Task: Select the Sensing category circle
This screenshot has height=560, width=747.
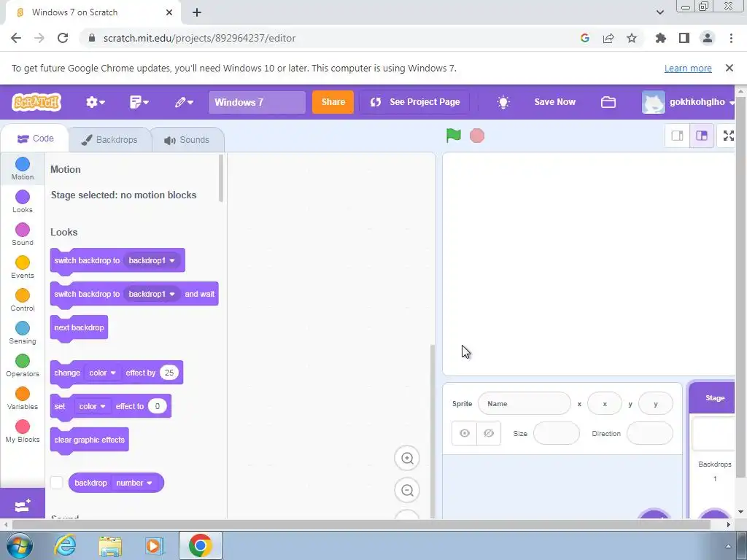Action: [23, 329]
